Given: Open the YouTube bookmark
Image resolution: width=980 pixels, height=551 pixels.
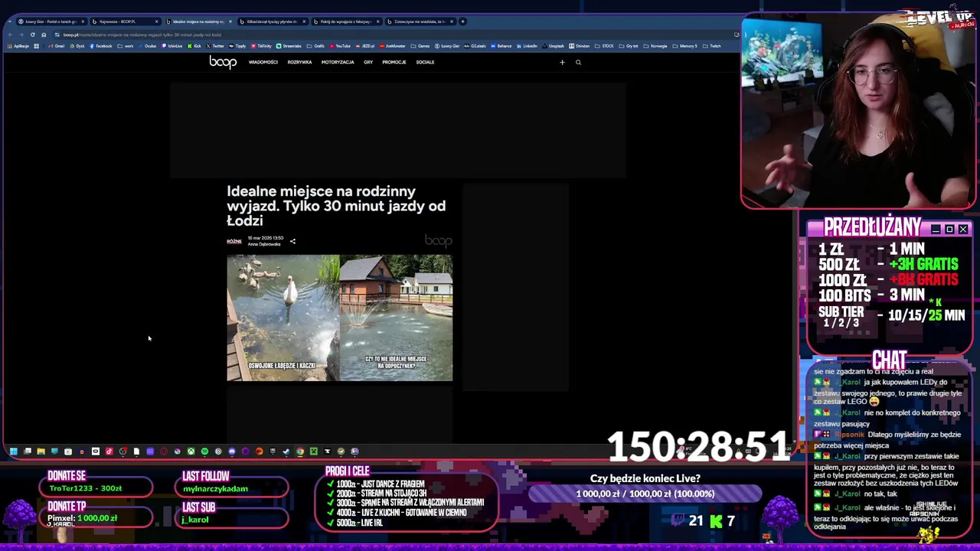Looking at the screenshot, I should pyautogui.click(x=339, y=46).
